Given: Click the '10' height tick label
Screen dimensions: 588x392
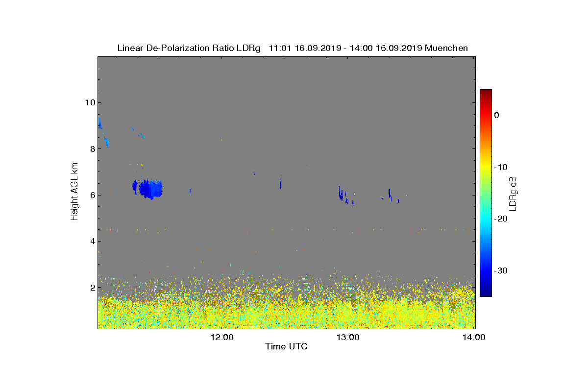Looking at the screenshot, I should pos(90,102).
